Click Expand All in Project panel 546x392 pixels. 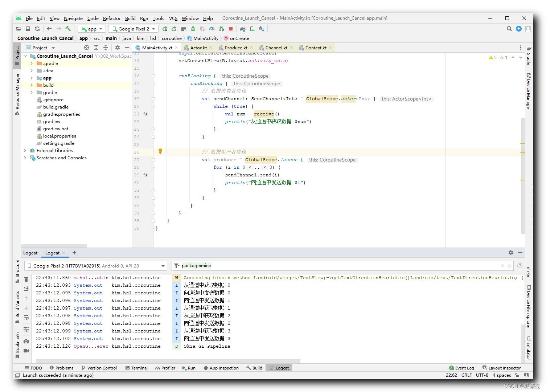click(x=96, y=48)
